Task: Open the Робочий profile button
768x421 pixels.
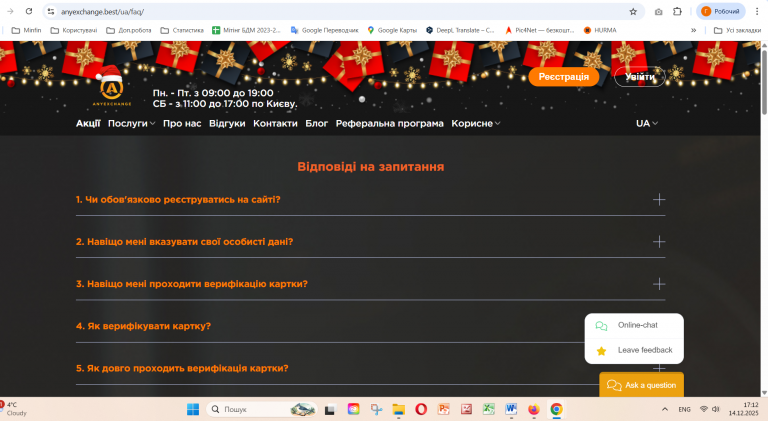Action: (x=720, y=11)
